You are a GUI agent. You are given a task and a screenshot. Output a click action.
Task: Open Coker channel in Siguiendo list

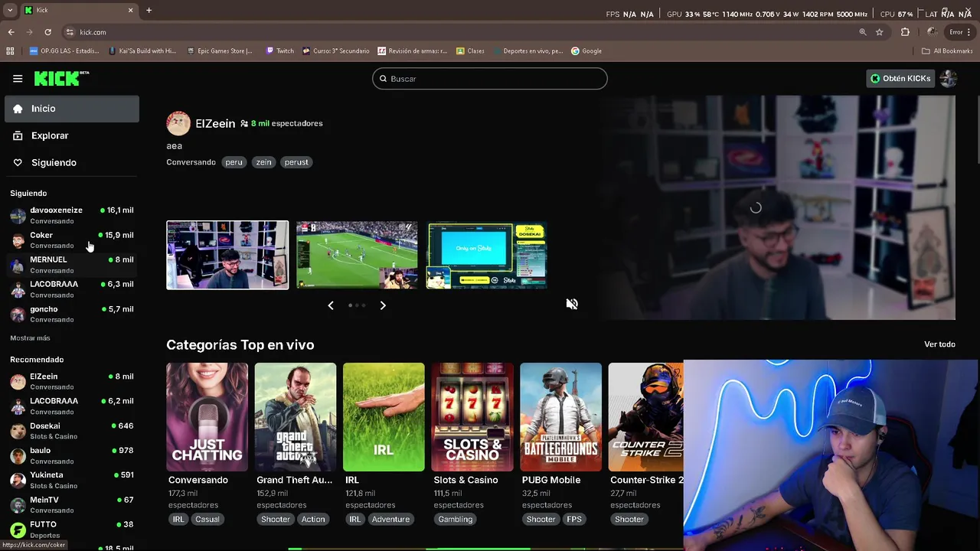click(x=72, y=240)
